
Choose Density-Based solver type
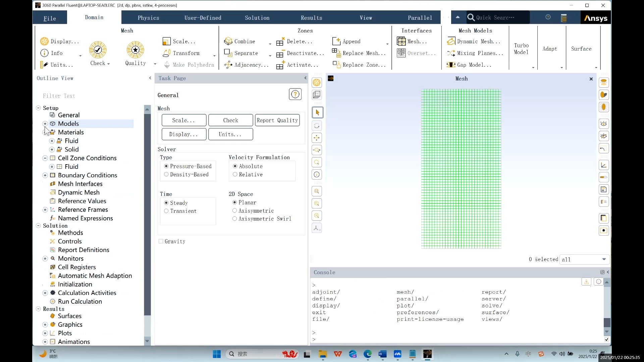click(166, 175)
